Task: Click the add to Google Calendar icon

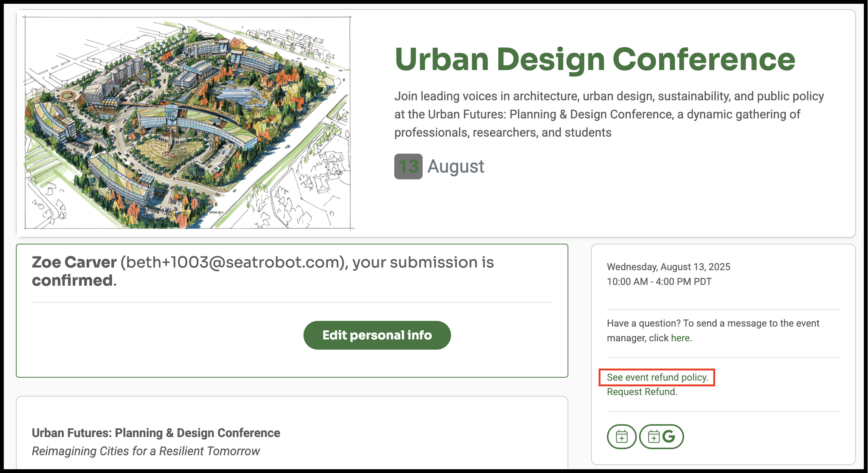Action: (661, 436)
